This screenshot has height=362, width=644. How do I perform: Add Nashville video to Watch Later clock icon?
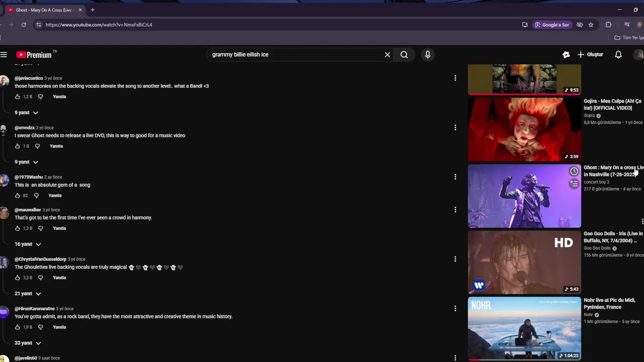click(x=574, y=171)
